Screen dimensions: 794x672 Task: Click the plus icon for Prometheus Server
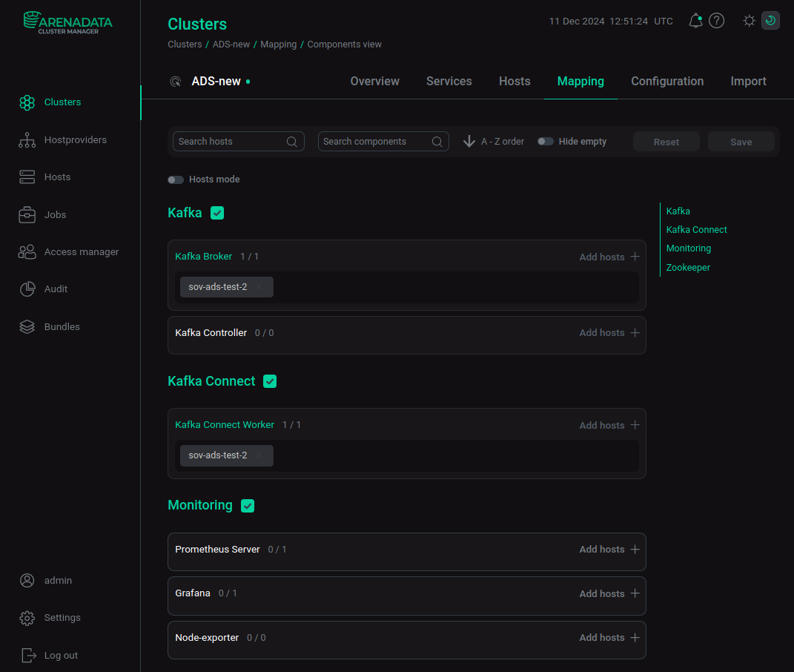pyautogui.click(x=635, y=550)
